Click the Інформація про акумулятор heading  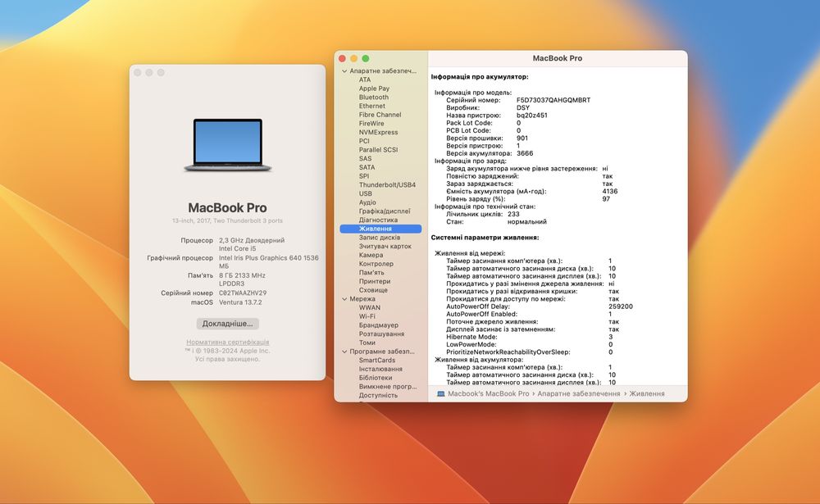(480, 77)
